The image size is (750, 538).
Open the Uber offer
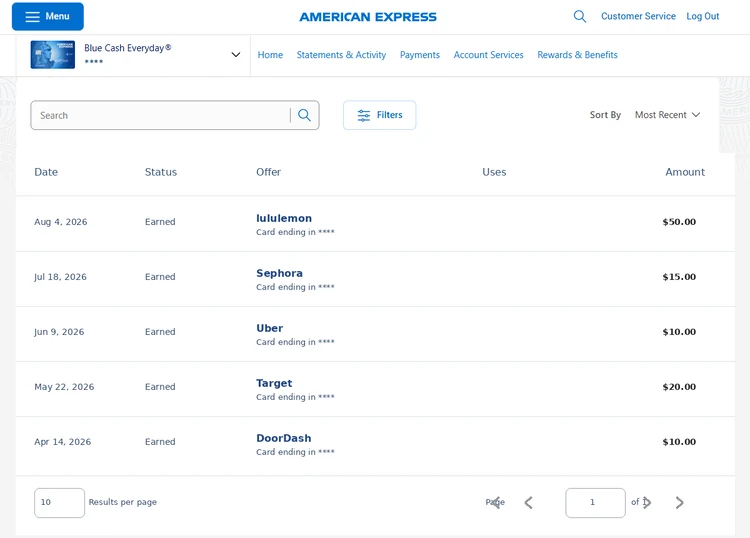click(x=269, y=328)
